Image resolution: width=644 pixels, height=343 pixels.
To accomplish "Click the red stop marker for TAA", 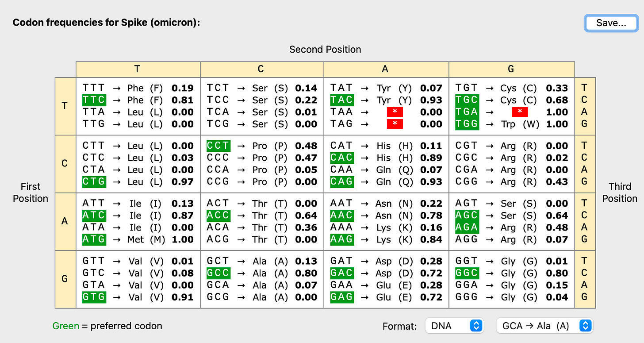I will 395,112.
